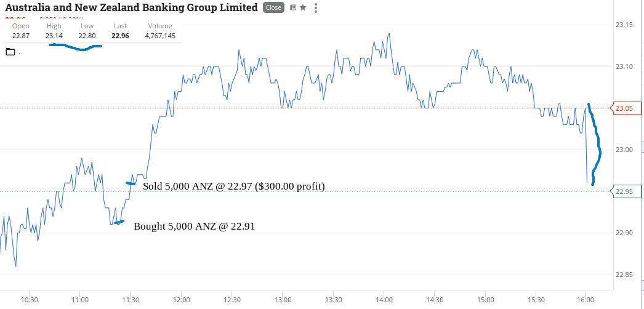Open the three-dot more options menu
This screenshot has width=644, height=309.
315,8
